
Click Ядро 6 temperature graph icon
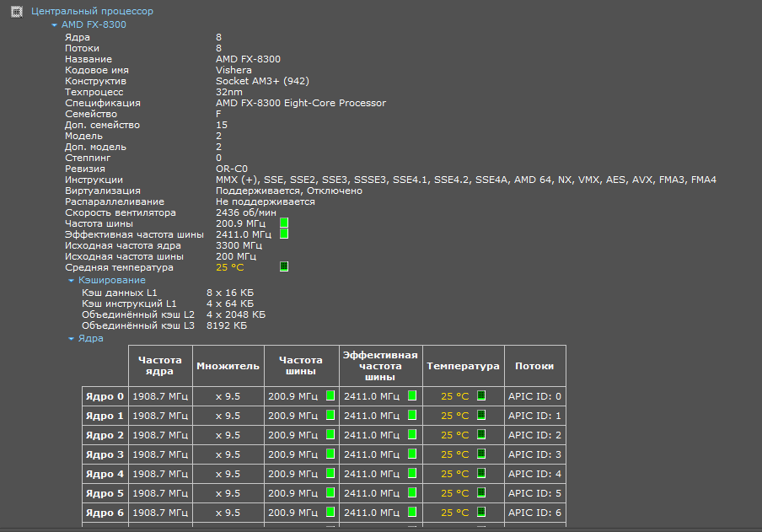[481, 512]
